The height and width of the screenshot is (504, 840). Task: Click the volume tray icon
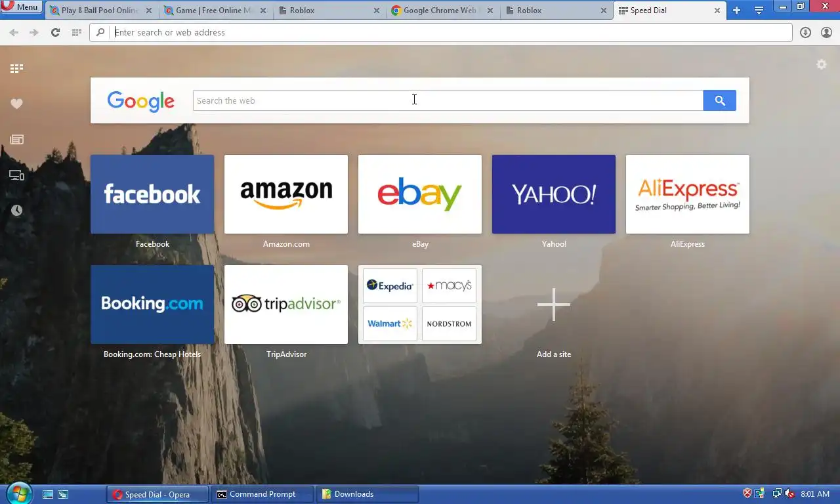[x=790, y=493]
